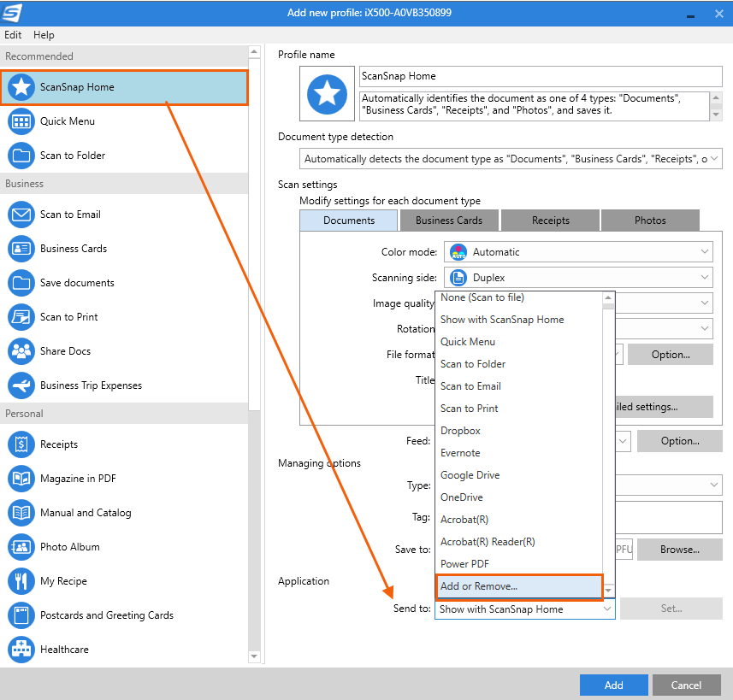733x700 pixels.
Task: Click the Browse... button
Action: 679,550
